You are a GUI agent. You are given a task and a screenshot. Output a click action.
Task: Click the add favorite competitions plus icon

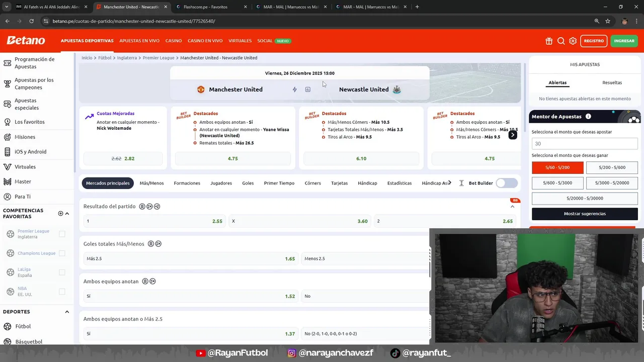click(60, 213)
